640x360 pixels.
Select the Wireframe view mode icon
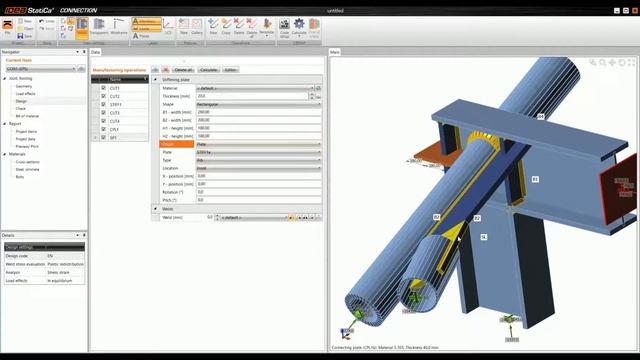[119, 27]
